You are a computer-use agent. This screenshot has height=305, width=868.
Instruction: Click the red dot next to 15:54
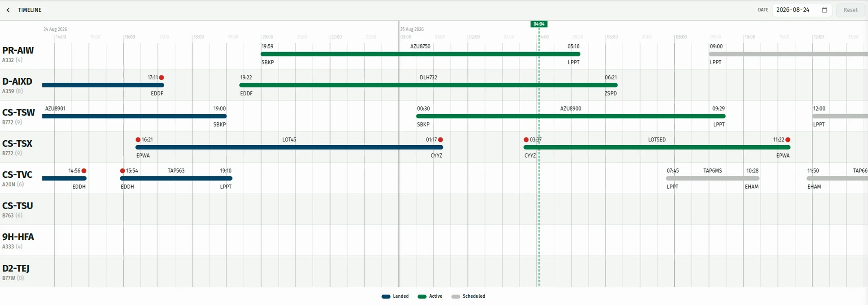(123, 171)
